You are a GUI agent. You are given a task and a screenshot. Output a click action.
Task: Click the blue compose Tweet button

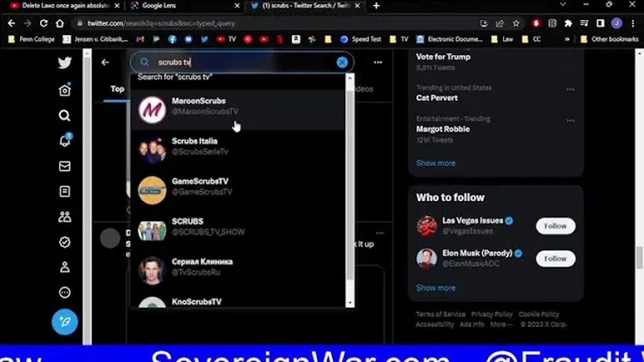pyautogui.click(x=65, y=322)
